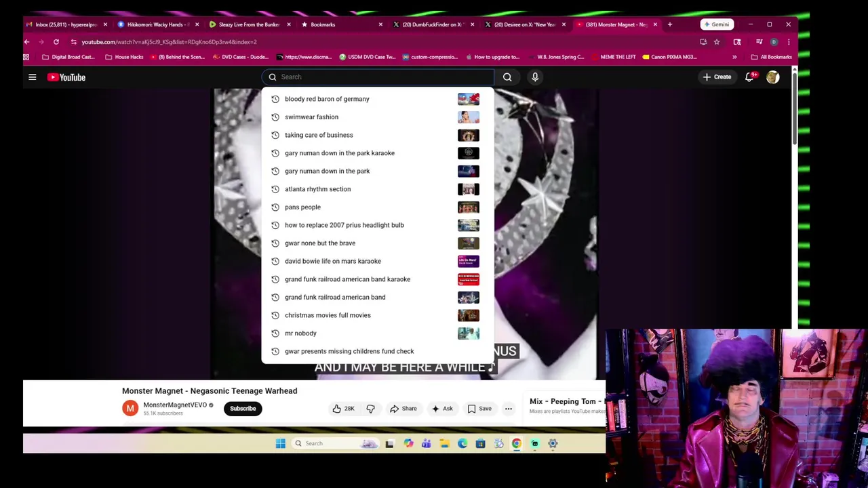The width and height of the screenshot is (868, 488).
Task: Open the Gemini button in Chrome
Action: pyautogui.click(x=717, y=24)
